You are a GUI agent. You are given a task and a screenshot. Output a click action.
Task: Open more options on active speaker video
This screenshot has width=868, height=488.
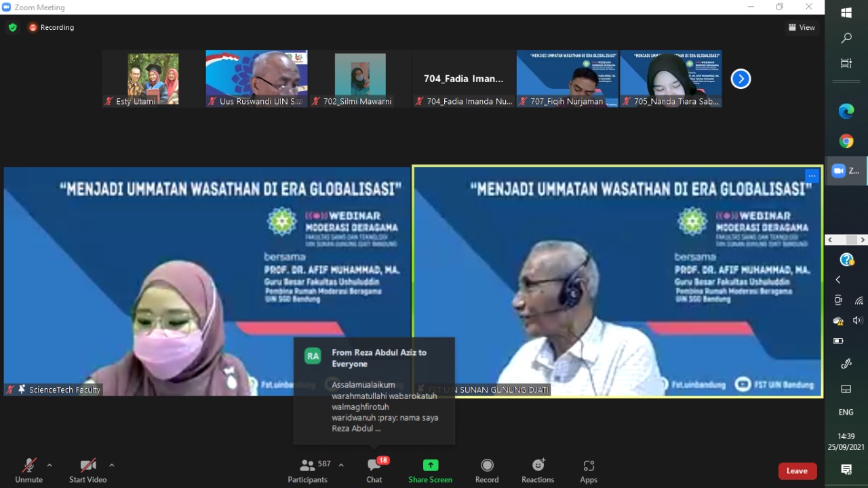point(812,176)
